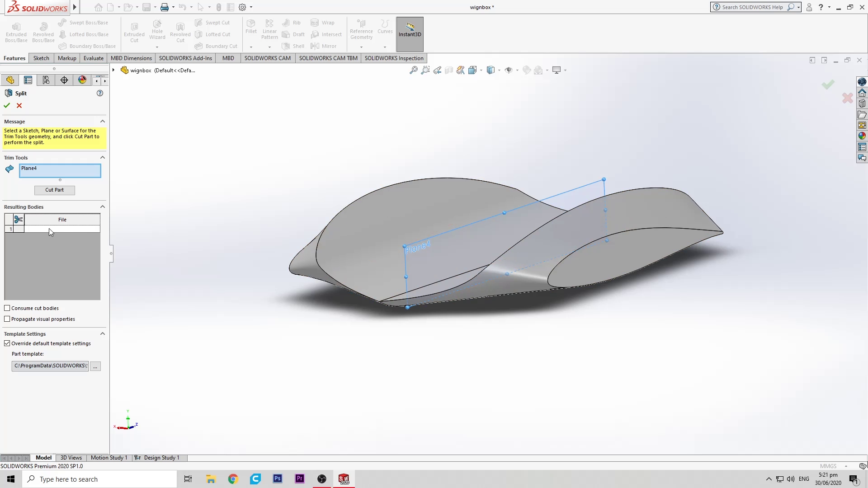
Task: Click the Edit Appearance icon
Action: pyautogui.click(x=527, y=70)
